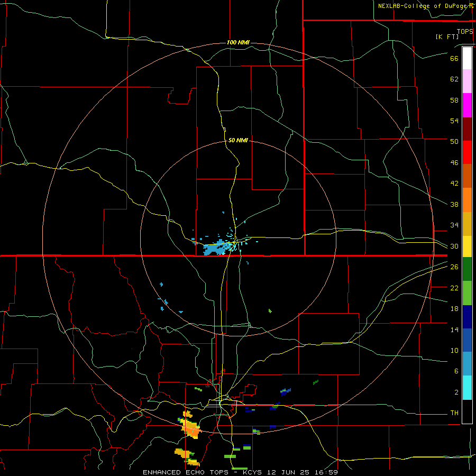Click the "62" legend value
Image resolution: width=476 pixels, height=476 pixels.
pyautogui.click(x=454, y=79)
